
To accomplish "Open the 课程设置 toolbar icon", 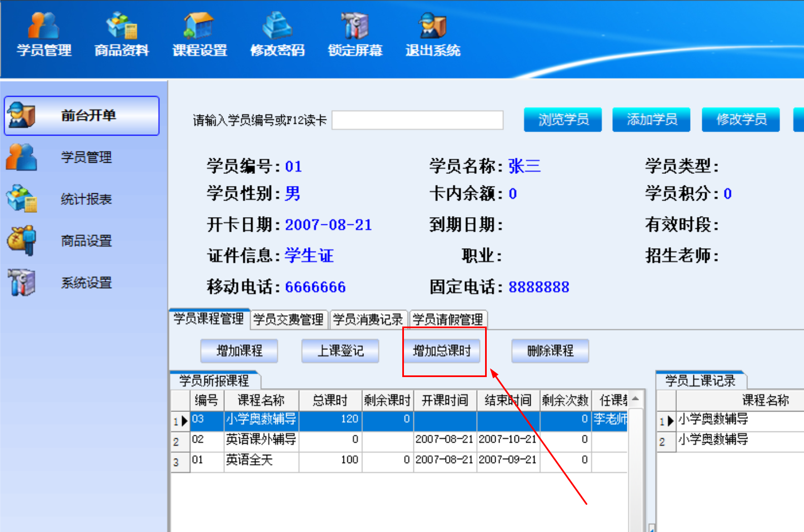I will click(x=199, y=34).
